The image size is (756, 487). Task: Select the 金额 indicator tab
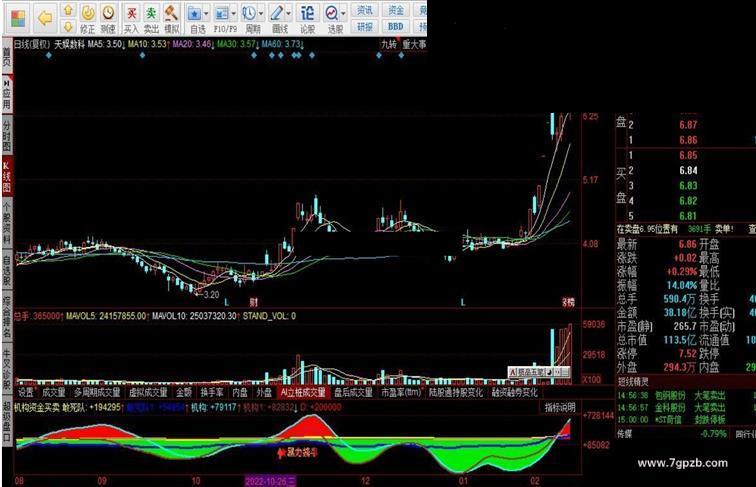coord(184,392)
